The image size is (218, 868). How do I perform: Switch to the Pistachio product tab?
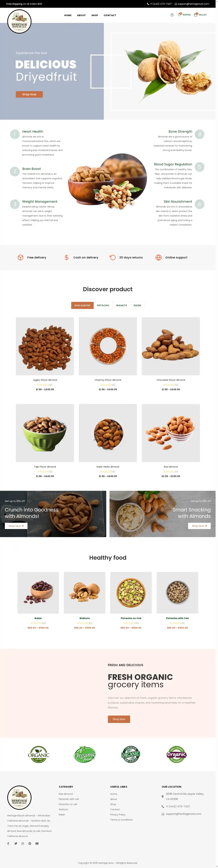point(103,305)
